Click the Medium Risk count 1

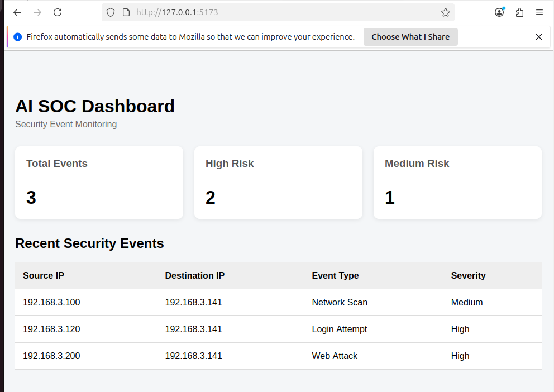point(390,198)
